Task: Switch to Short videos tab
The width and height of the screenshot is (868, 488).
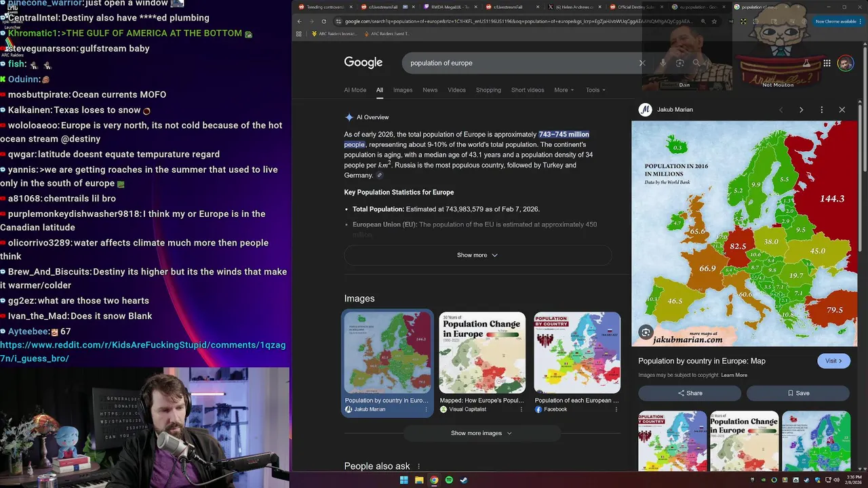Action: (x=528, y=90)
